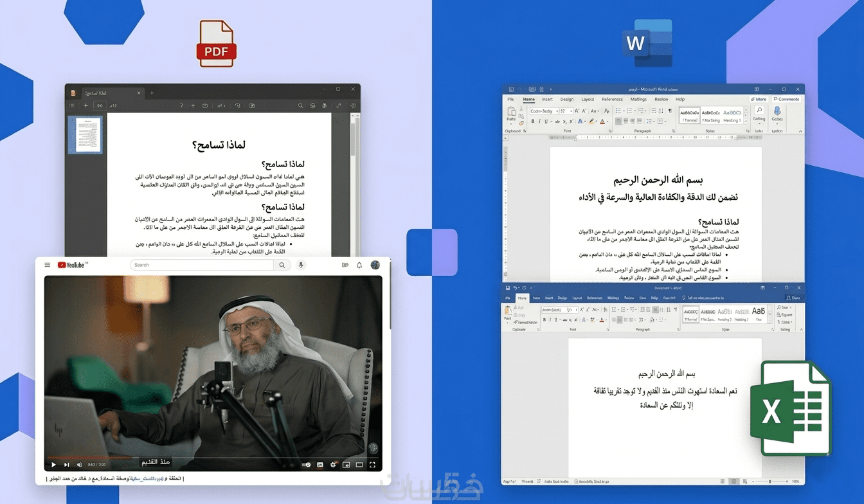The width and height of the screenshot is (864, 504).
Task: Toggle autoplay in the YouTube player
Action: pyautogui.click(x=307, y=464)
